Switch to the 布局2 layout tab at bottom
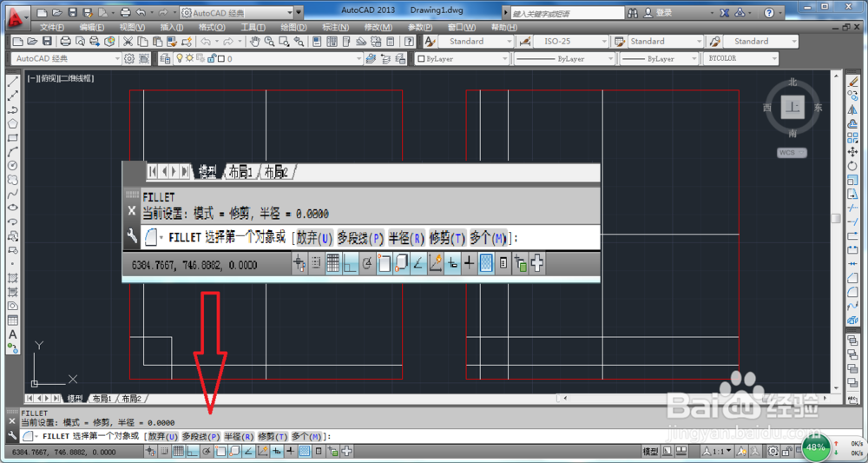Viewport: 868px width, 463px height. pyautogui.click(x=131, y=398)
